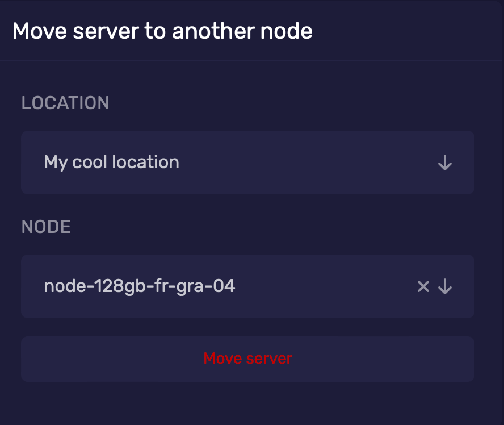Expand the location list via its arrow
Image resolution: width=504 pixels, height=425 pixels.
[445, 164]
